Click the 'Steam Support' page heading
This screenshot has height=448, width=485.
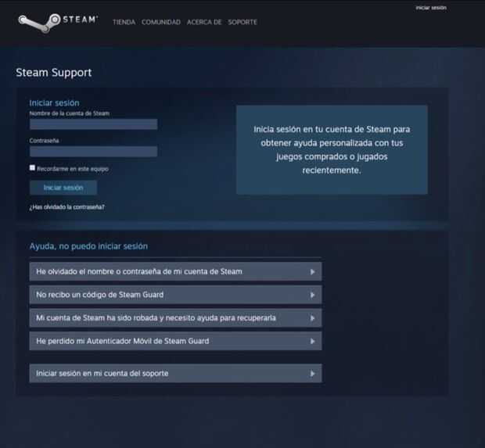pyautogui.click(x=54, y=73)
